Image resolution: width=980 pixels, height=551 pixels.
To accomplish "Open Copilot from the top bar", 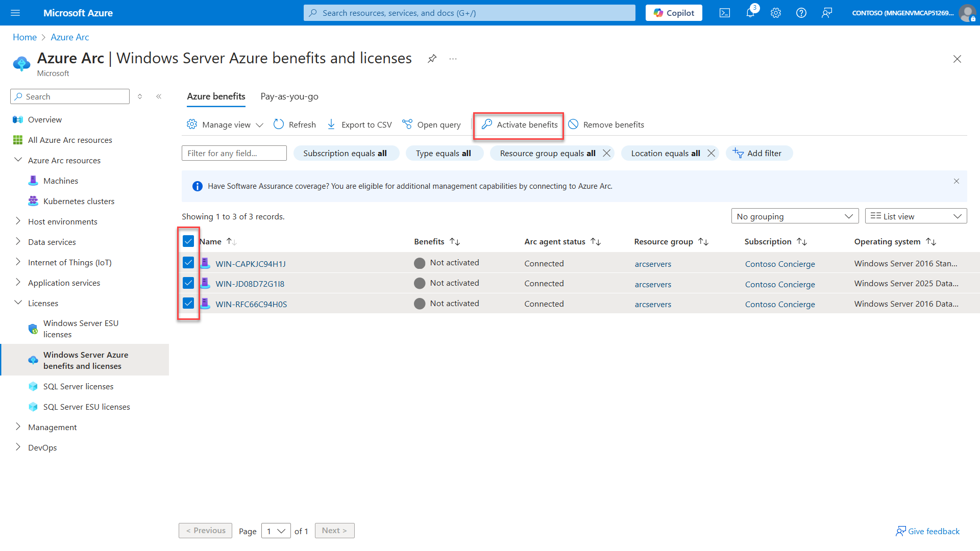I will (673, 12).
